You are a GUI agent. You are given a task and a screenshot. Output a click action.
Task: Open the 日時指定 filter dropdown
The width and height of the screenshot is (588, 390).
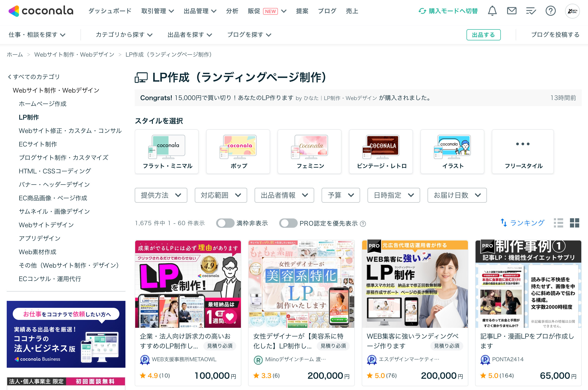394,195
